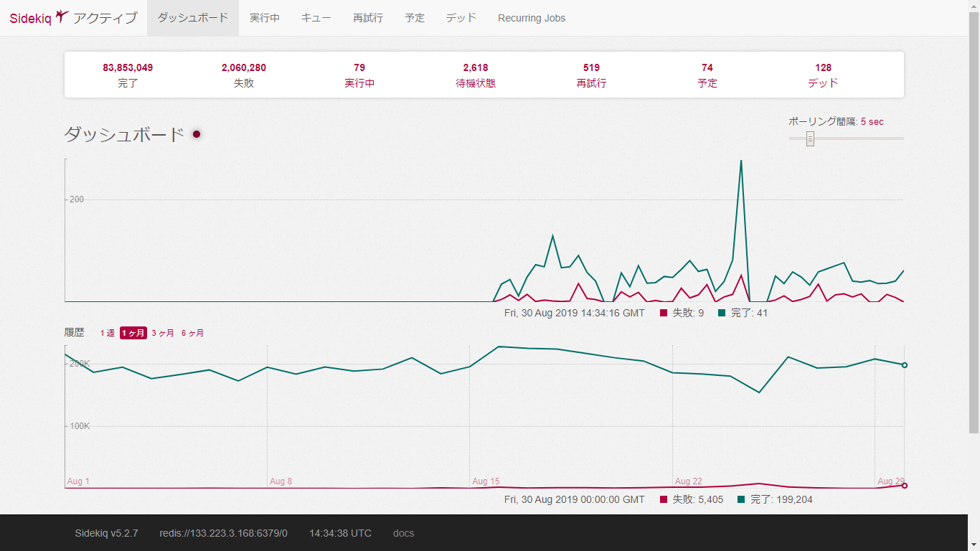
Task: Select the 1 ヶ月 history range
Action: [133, 333]
